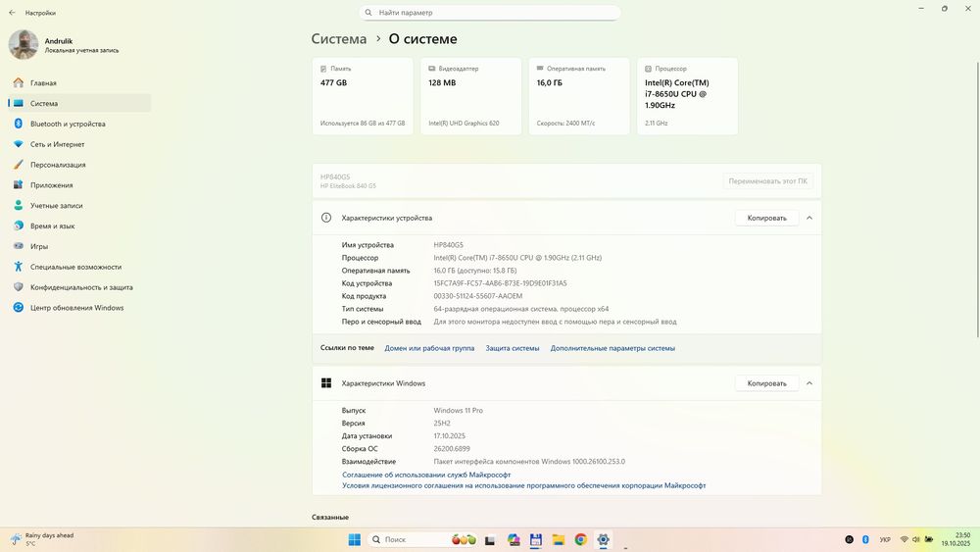Switch the УКР input language

[x=885, y=539]
